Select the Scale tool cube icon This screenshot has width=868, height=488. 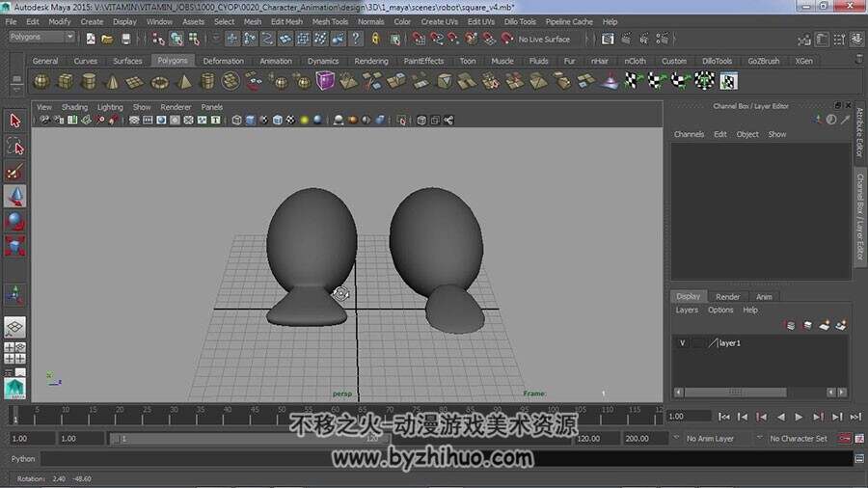pos(14,247)
